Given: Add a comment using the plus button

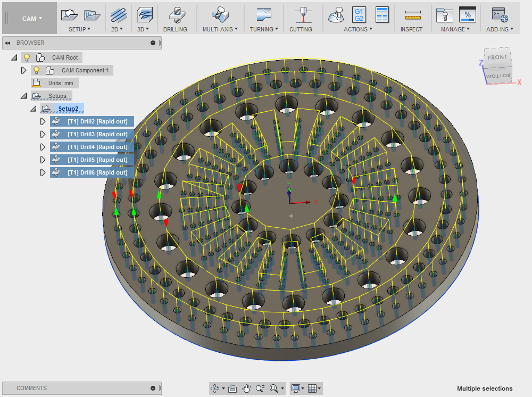Looking at the screenshot, I should pyautogui.click(x=153, y=388).
